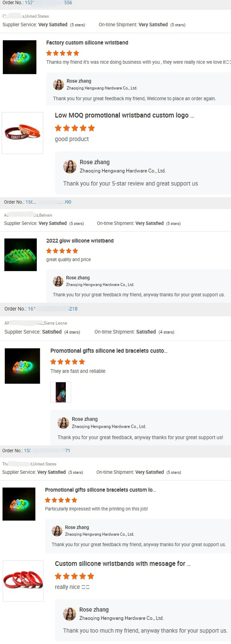View the customer's uploaded bracelet photo
This screenshot has width=231, height=644.
pyautogui.click(x=61, y=392)
